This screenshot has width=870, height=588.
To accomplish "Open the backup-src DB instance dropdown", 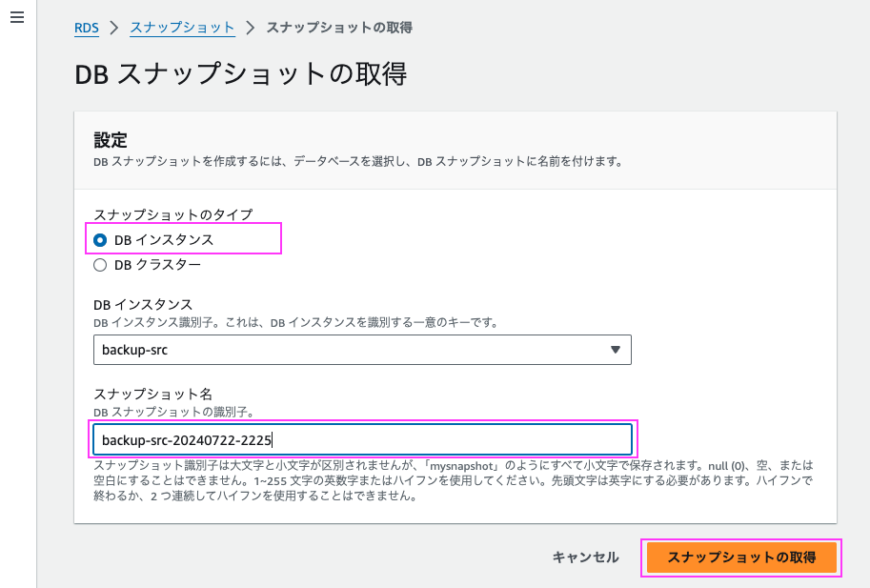I will (362, 350).
